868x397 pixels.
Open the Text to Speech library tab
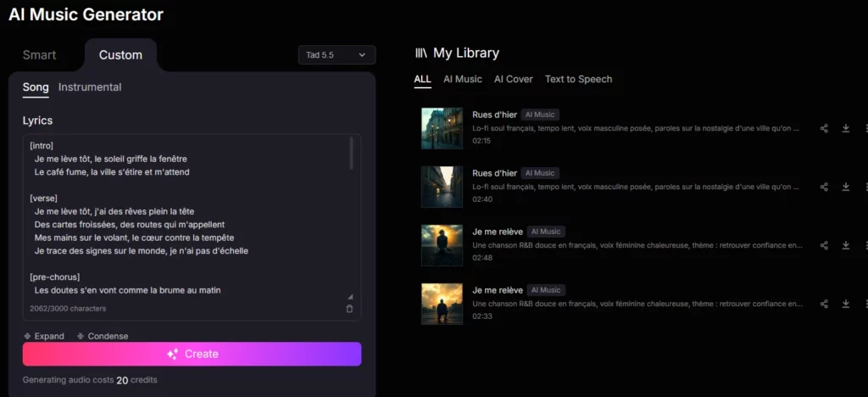point(578,79)
